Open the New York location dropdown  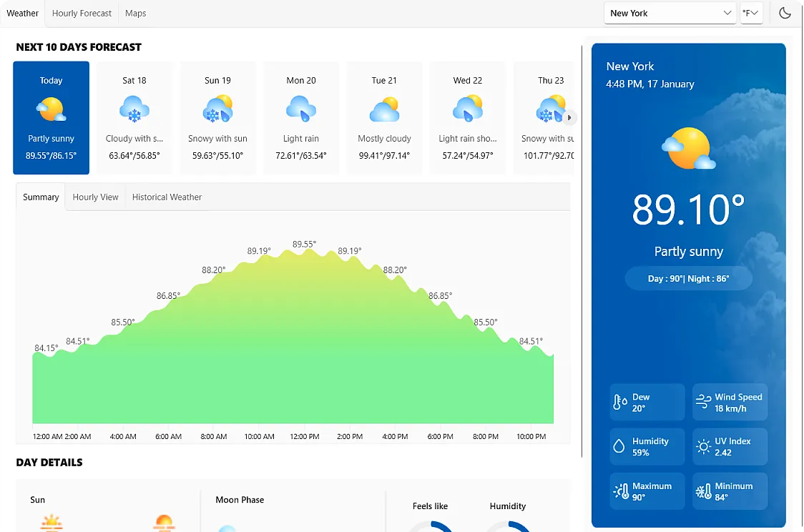pyautogui.click(x=670, y=13)
